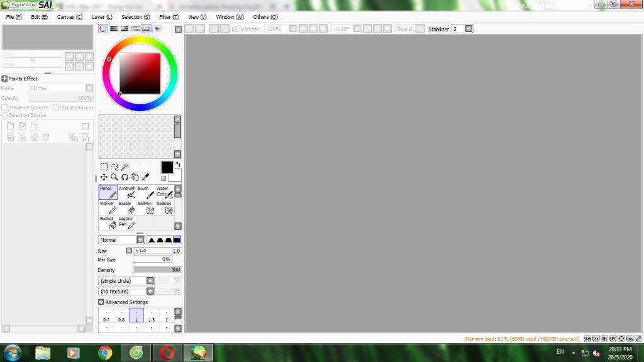
Task: Choose the hand pan tool
Action: point(135,177)
